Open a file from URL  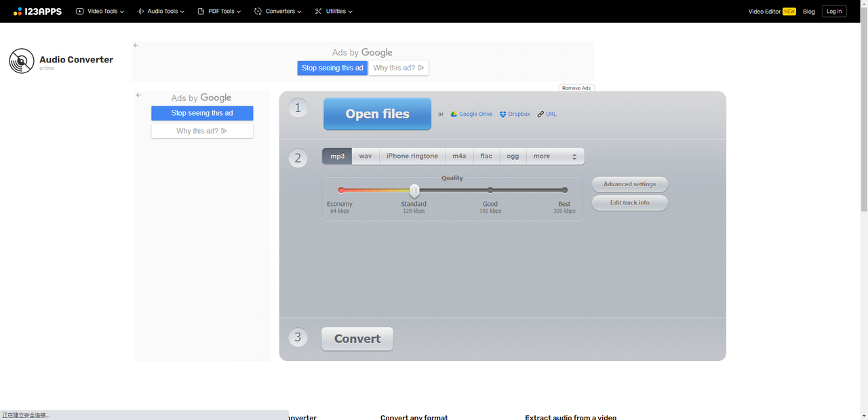pos(547,114)
